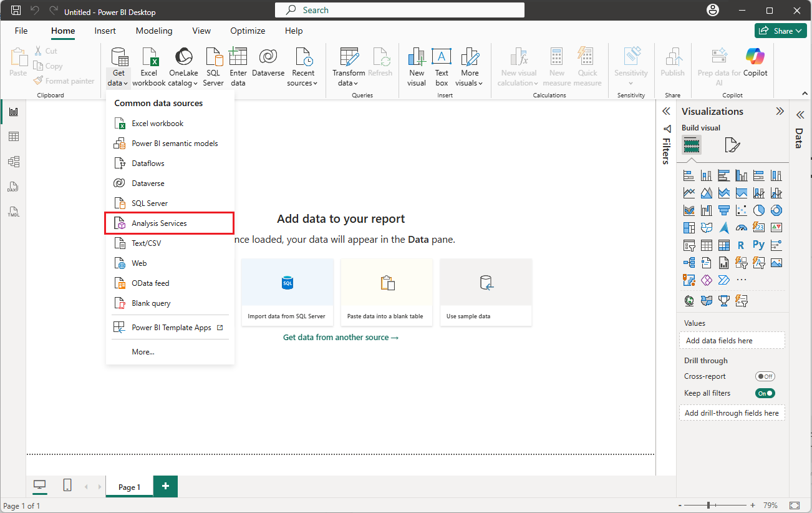This screenshot has width=812, height=513.
Task: Choose the Pie chart visual
Action: point(759,210)
